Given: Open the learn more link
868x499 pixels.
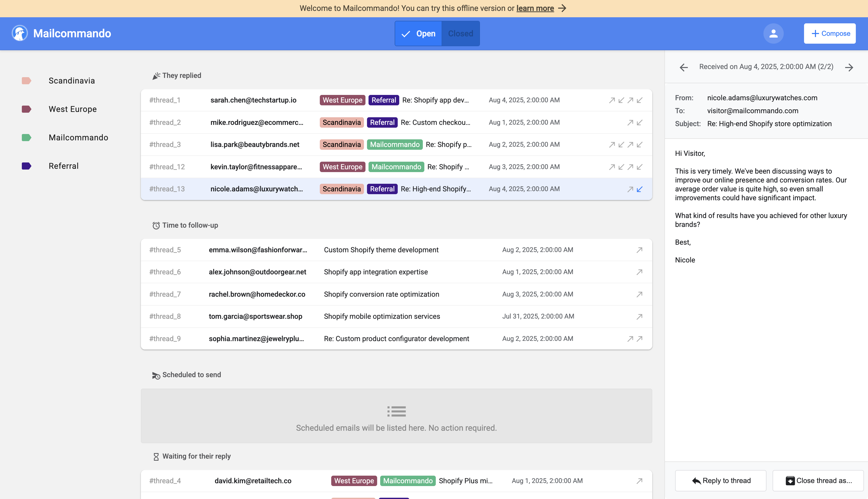Looking at the screenshot, I should click(535, 8).
